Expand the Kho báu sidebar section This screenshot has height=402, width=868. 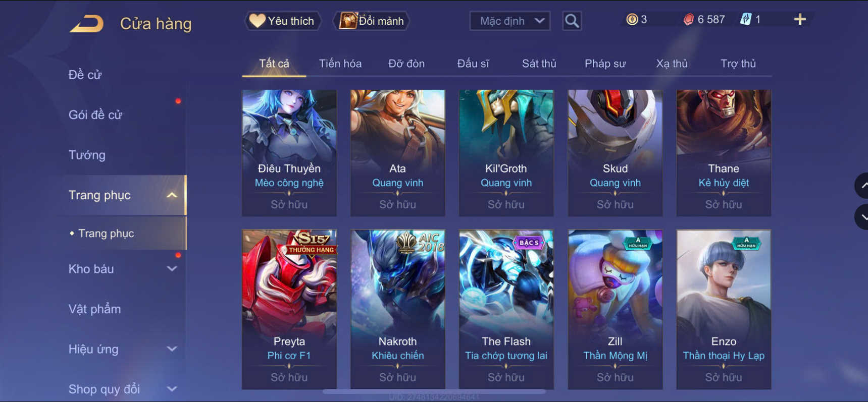172,269
